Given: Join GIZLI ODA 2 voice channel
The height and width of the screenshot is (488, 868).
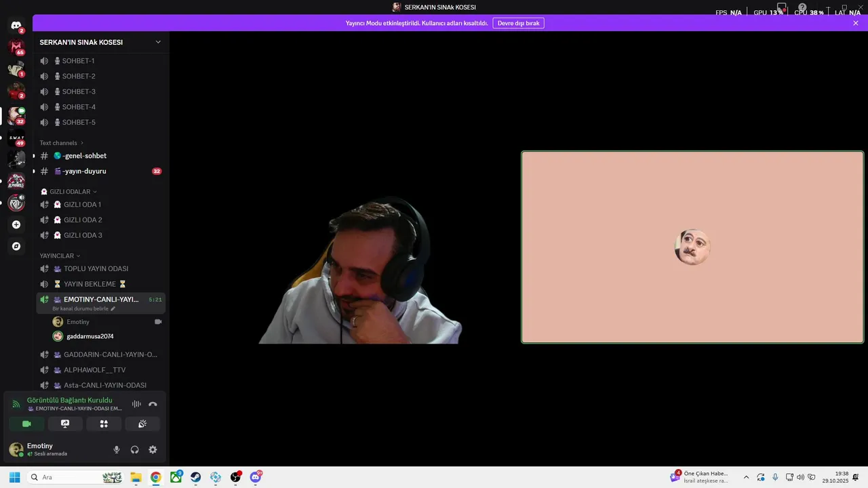Looking at the screenshot, I should point(101,220).
